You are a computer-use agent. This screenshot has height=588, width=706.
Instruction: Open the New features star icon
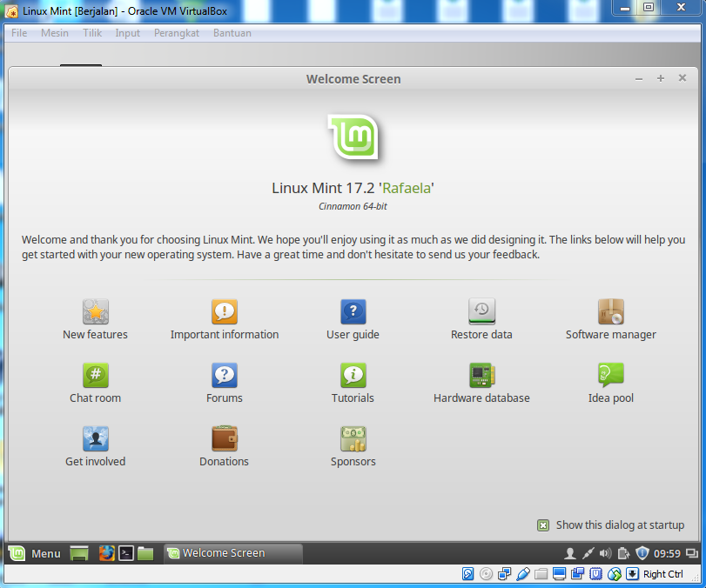[x=96, y=311]
